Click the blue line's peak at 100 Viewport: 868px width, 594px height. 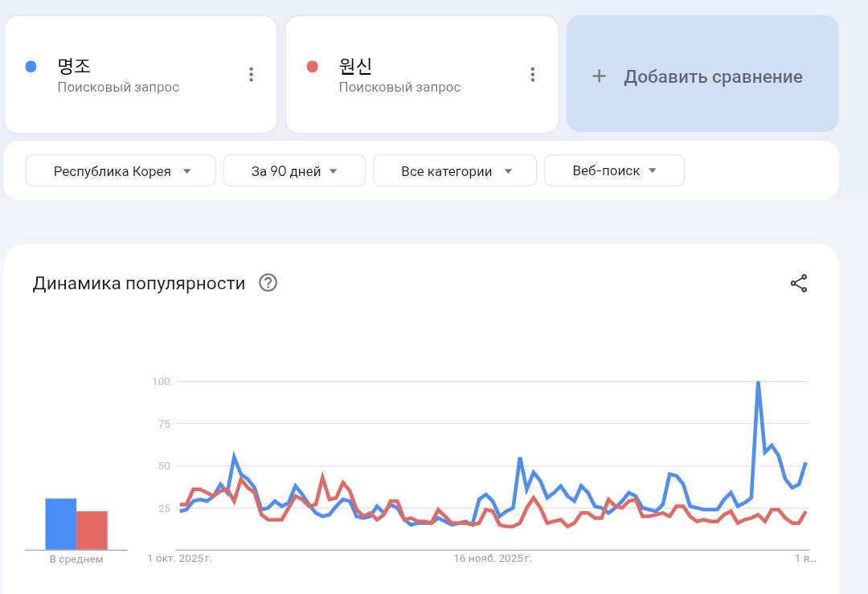click(x=758, y=383)
